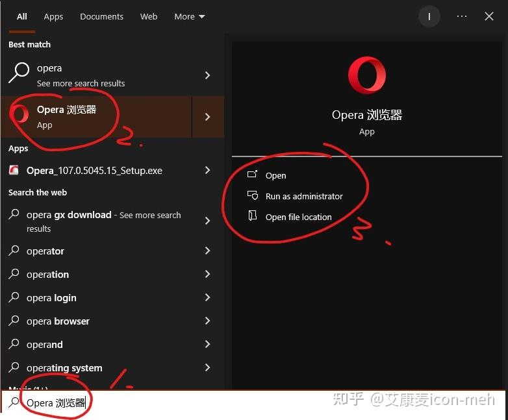Expand arrow for 'operation' suggestion

[x=207, y=274]
